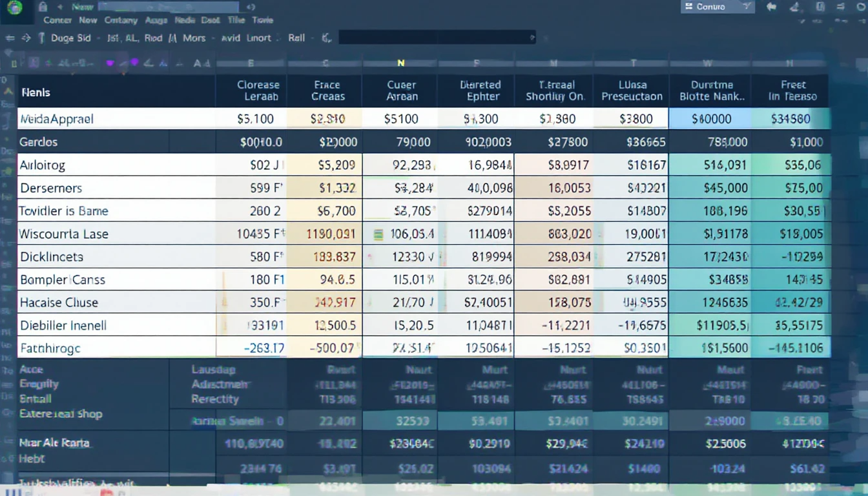The height and width of the screenshot is (496, 868).
Task: Click the padlock icon in the title bar
Action: click(x=43, y=7)
